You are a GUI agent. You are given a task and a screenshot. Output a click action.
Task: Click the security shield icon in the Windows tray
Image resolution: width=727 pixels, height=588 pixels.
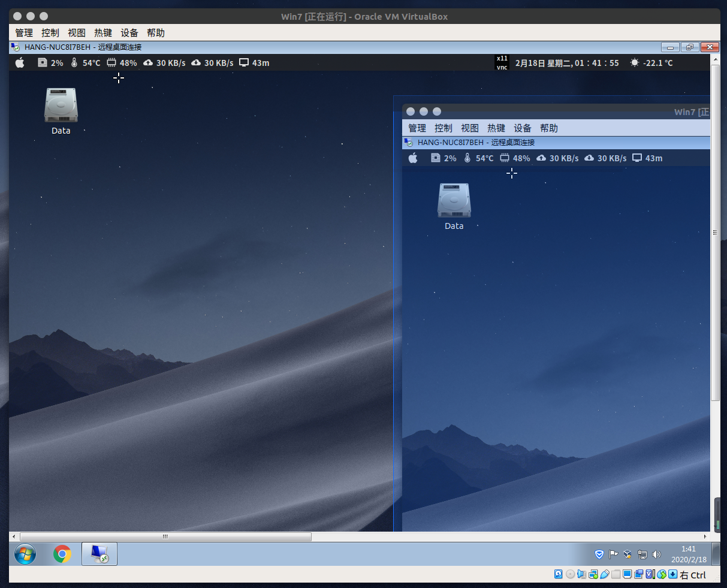[599, 554]
